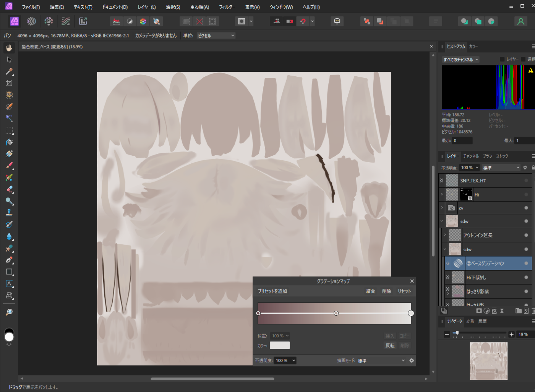Switch to the Liquify persona
Viewport: 535px width, 392px height.
pyautogui.click(x=31, y=21)
